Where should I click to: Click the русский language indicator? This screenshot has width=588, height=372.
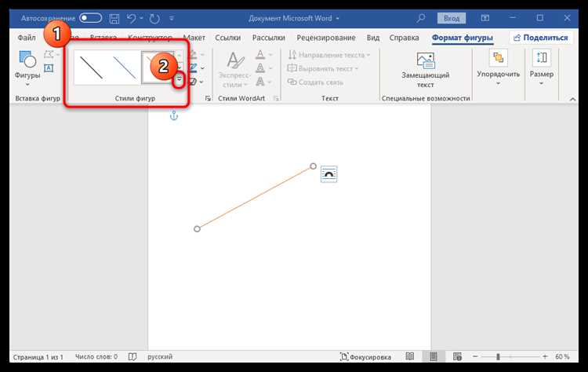coord(160,356)
